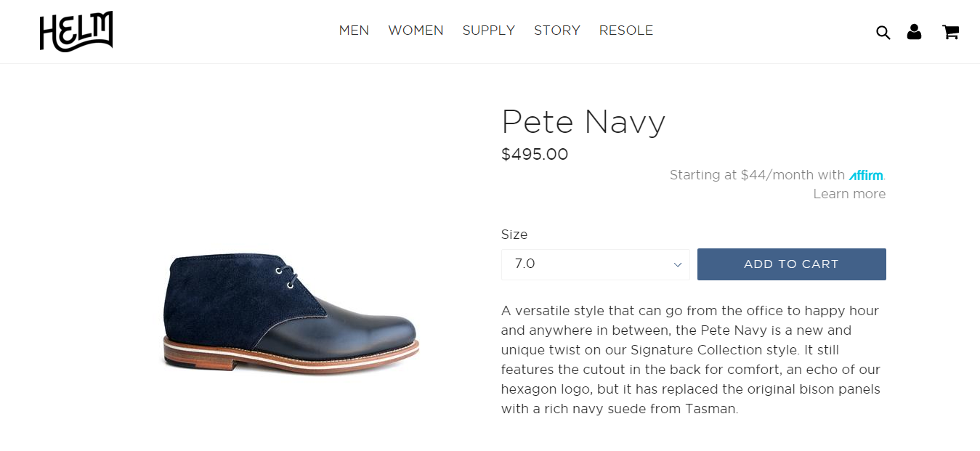The height and width of the screenshot is (451, 980).
Task: Click the Starting at $44/month text
Action: [757, 175]
